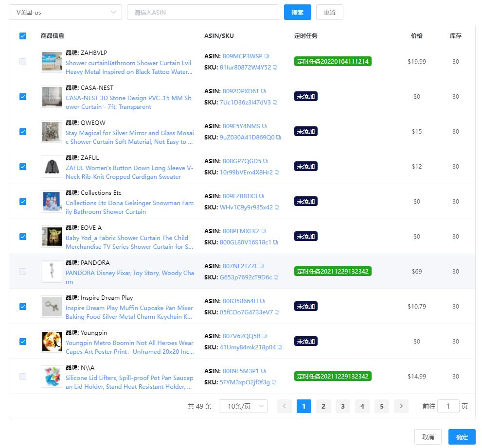482x448 pixels.
Task: Click copy icon beside ASIN B092DPXD6T
Action: (x=264, y=91)
